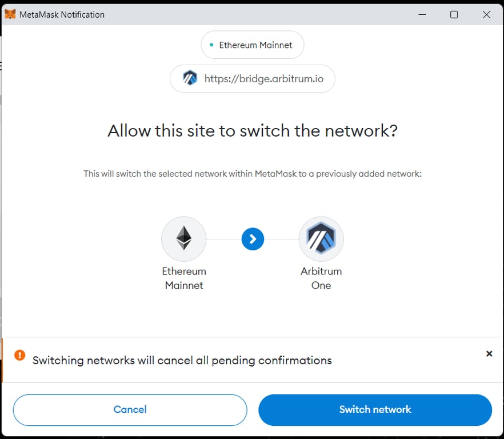The width and height of the screenshot is (504, 439).
Task: Dismiss the pending confirmations warning banner
Action: [489, 353]
